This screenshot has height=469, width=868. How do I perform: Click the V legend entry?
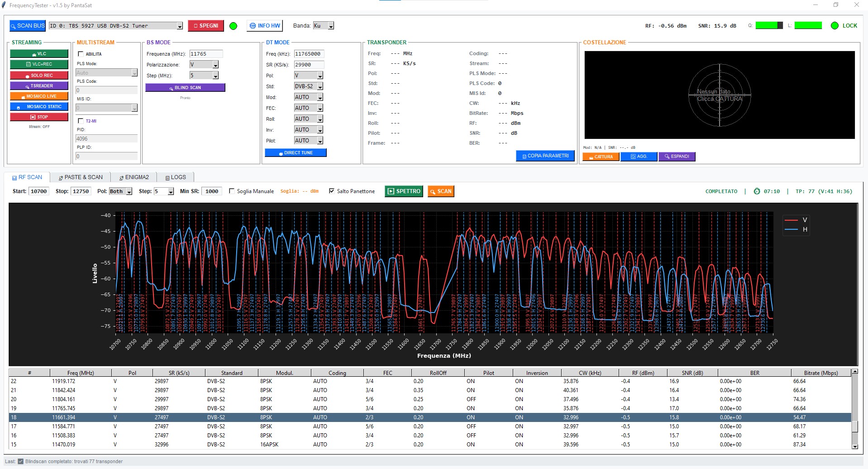click(796, 220)
